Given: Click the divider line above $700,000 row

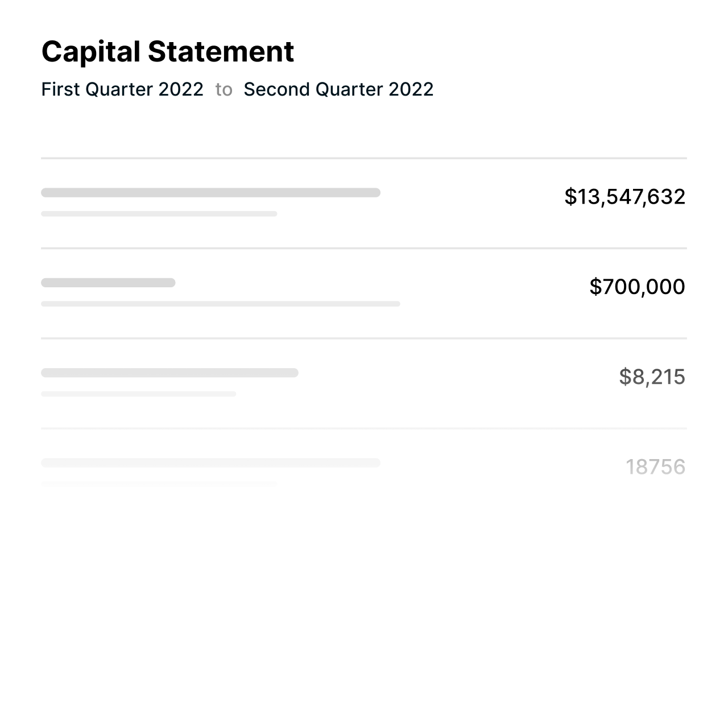Looking at the screenshot, I should tap(364, 248).
